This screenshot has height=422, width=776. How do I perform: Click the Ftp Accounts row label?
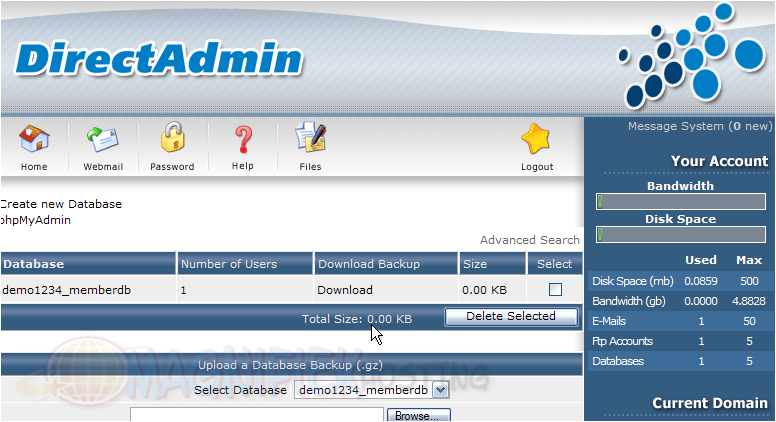tap(622, 341)
